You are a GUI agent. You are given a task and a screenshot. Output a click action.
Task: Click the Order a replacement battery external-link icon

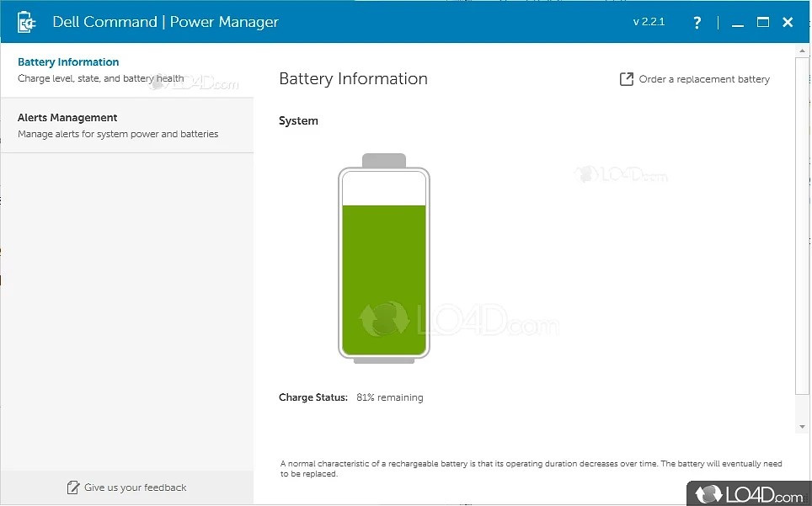627,78
